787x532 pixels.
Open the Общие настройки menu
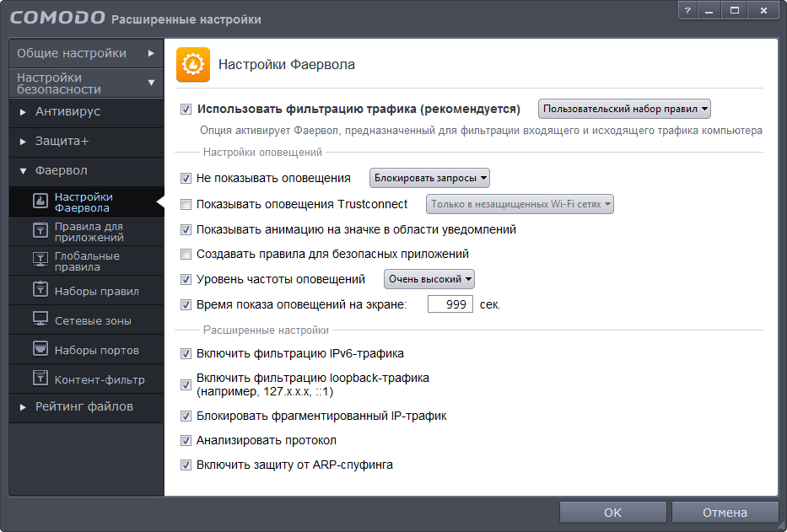point(84,53)
